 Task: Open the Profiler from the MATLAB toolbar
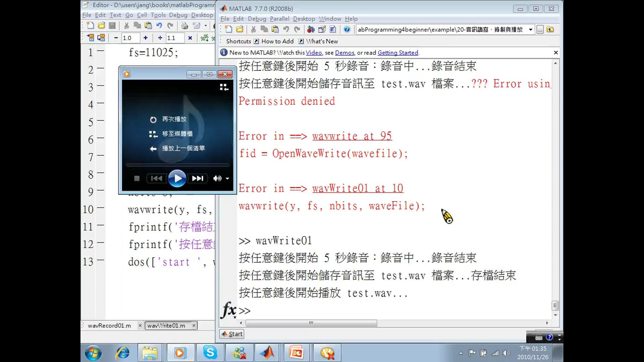pyautogui.click(x=333, y=29)
